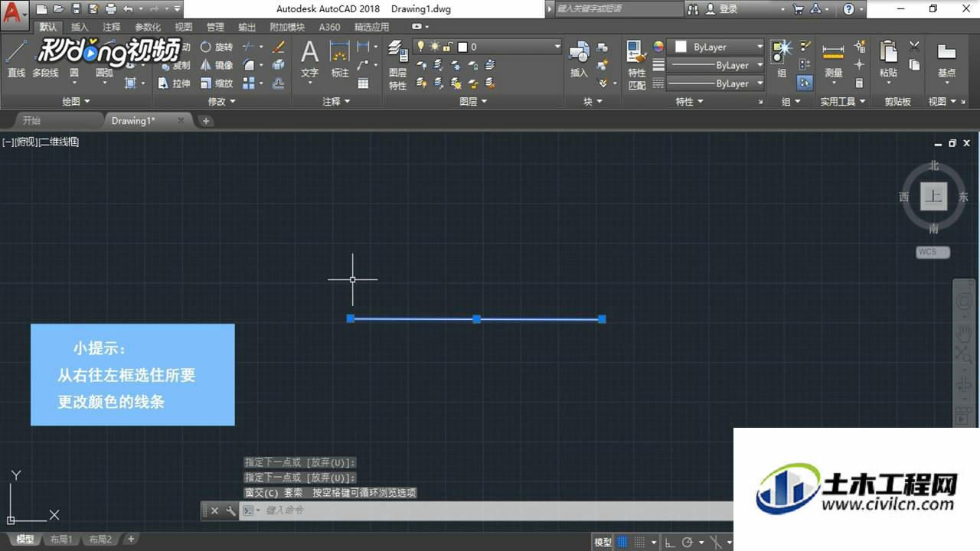Toggle layer on/off lightbulb in layer dropdown

(x=420, y=47)
